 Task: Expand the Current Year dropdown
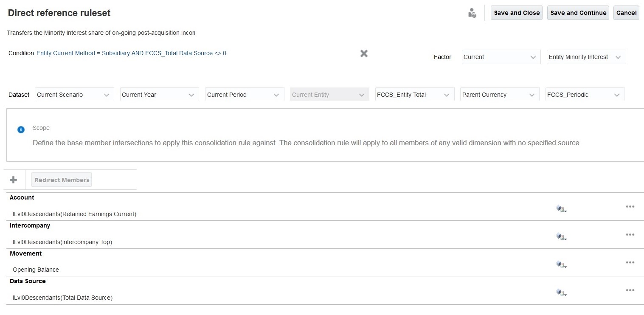coord(159,95)
